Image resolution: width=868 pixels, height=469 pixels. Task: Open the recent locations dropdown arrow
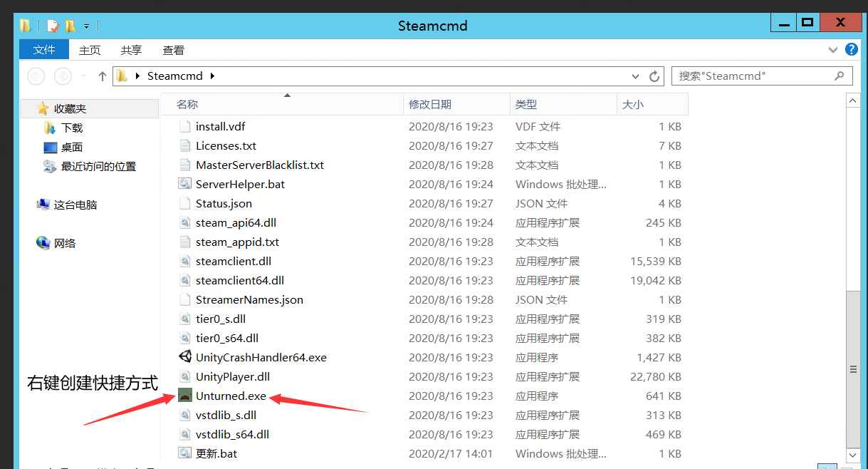[83, 76]
